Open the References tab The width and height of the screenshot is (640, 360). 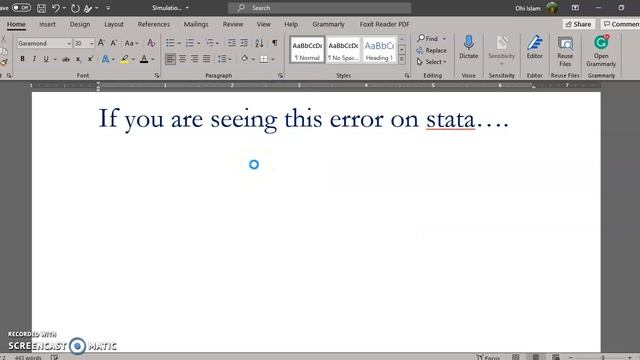tap(153, 24)
